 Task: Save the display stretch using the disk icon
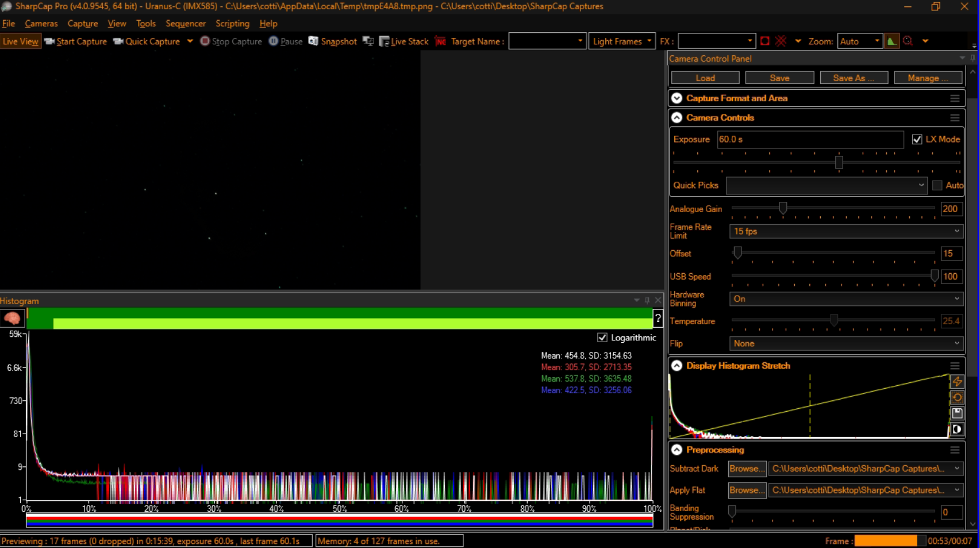(957, 413)
